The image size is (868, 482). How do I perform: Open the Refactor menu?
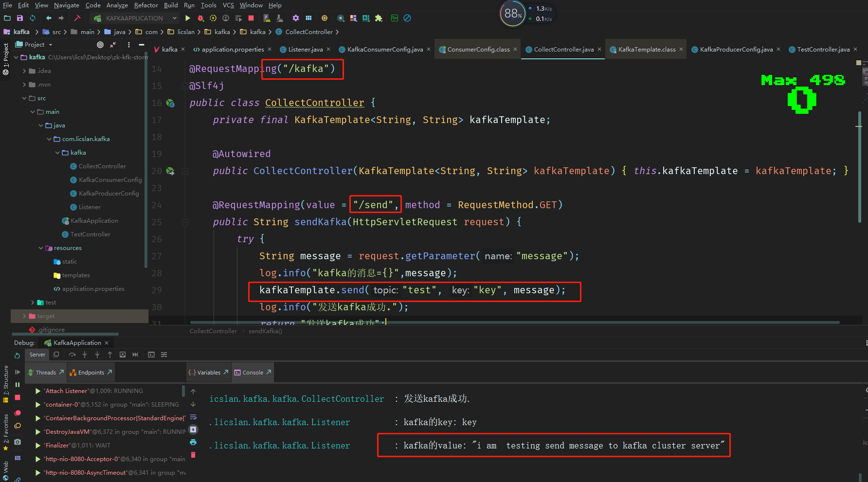pyautogui.click(x=146, y=5)
